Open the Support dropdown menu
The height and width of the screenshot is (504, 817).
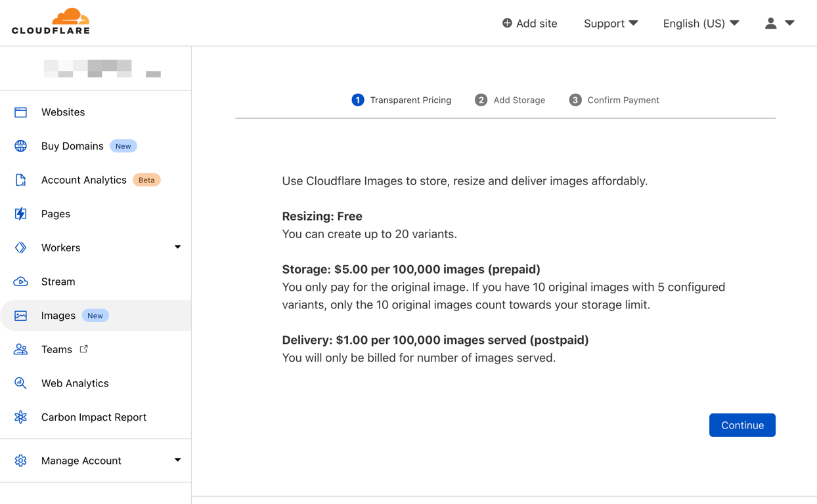pos(611,24)
